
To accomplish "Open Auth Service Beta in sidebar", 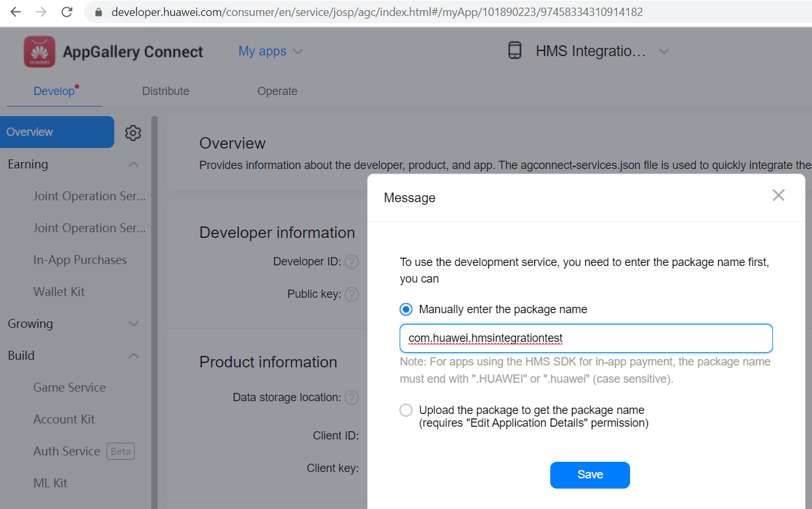I will (x=84, y=452).
